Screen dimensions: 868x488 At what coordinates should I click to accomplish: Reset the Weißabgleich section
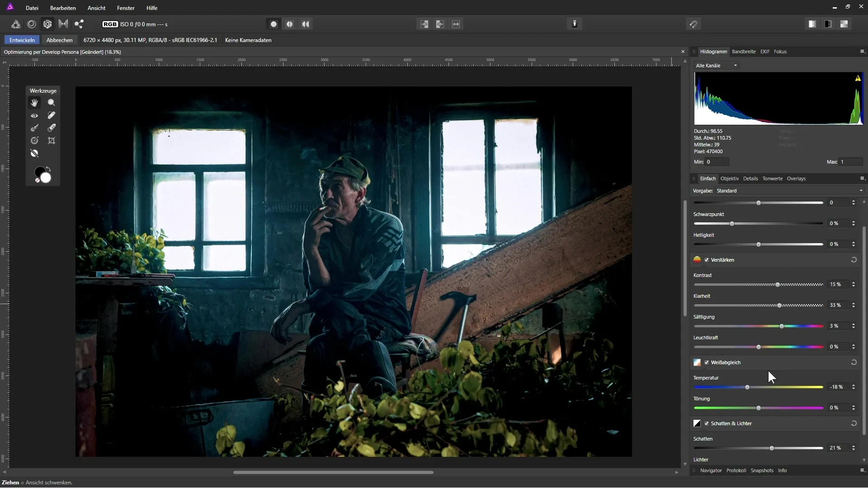pos(854,362)
